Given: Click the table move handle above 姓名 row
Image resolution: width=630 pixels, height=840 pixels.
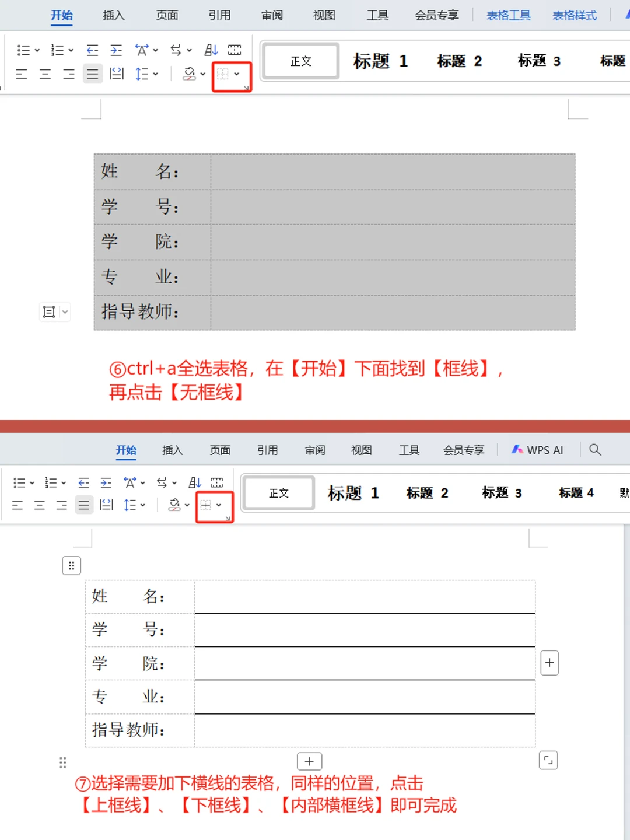Looking at the screenshot, I should pos(71,565).
